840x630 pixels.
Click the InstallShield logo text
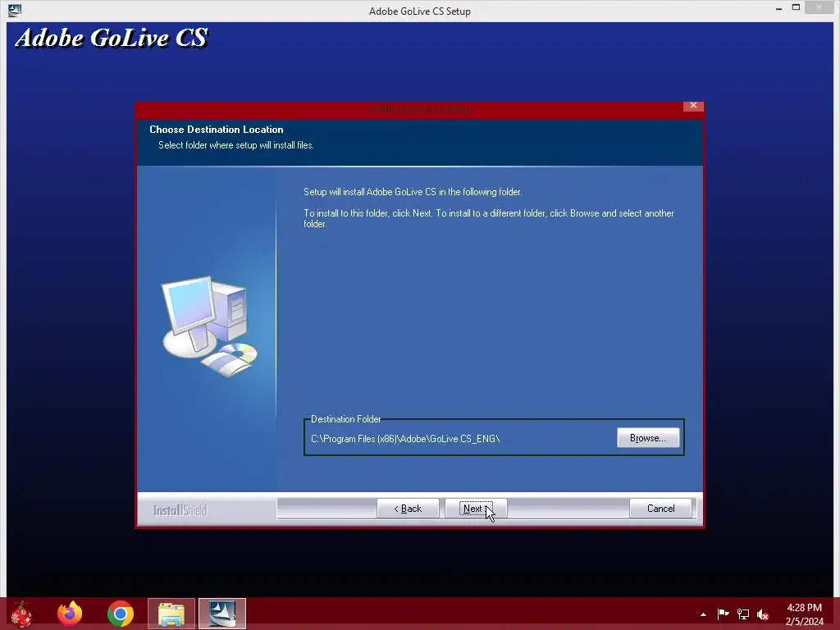[180, 510]
